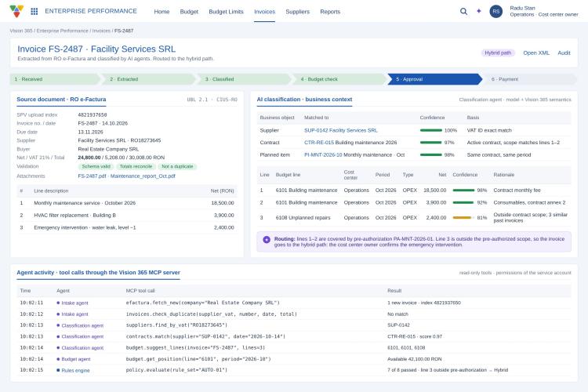The height and width of the screenshot is (392, 588).
Task: Select the policy.evaluate tool call text
Action: [x=176, y=370]
